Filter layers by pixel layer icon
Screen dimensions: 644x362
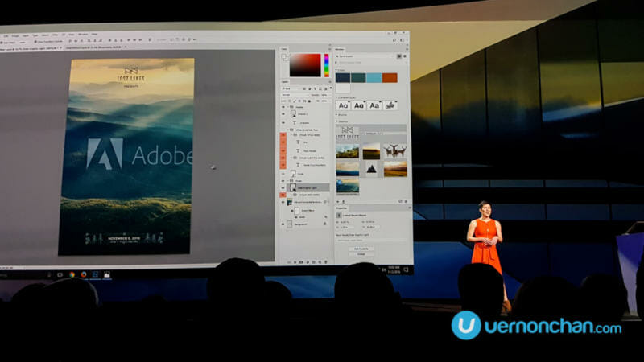[304, 89]
